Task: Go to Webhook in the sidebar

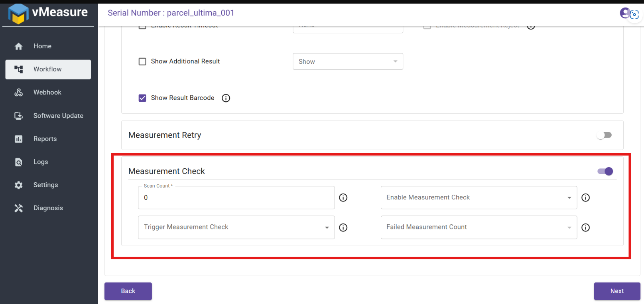Action: tap(47, 93)
